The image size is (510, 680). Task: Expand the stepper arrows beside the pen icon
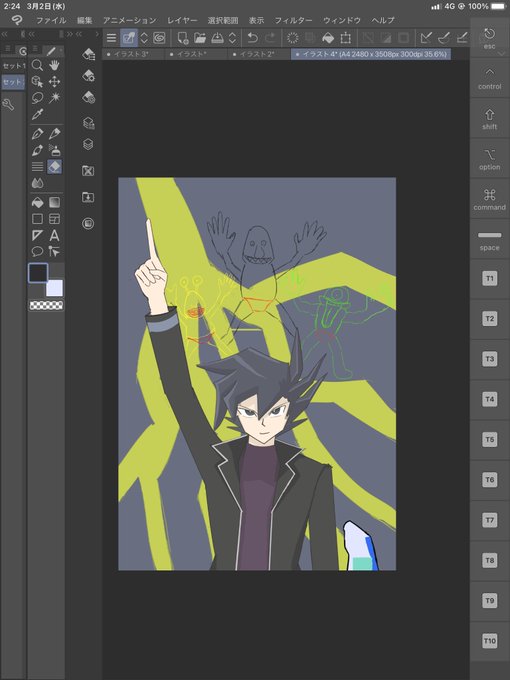(x=144, y=38)
